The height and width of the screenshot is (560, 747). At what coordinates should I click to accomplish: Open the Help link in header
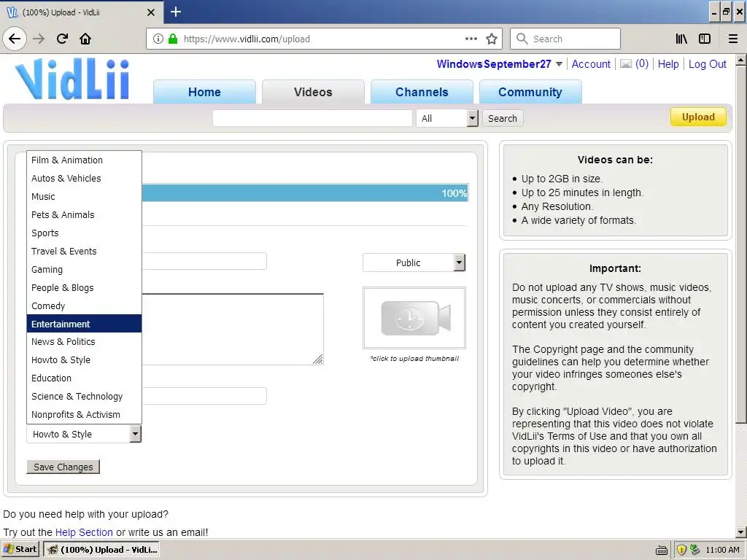pyautogui.click(x=668, y=64)
